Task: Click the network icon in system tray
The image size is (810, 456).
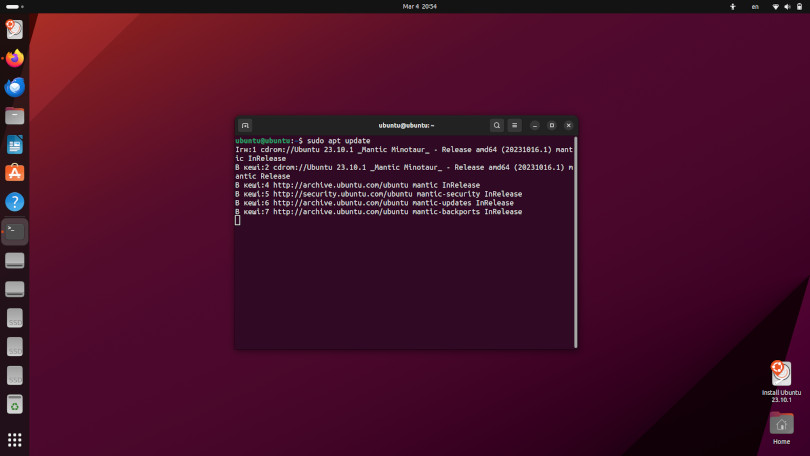Action: coord(775,7)
